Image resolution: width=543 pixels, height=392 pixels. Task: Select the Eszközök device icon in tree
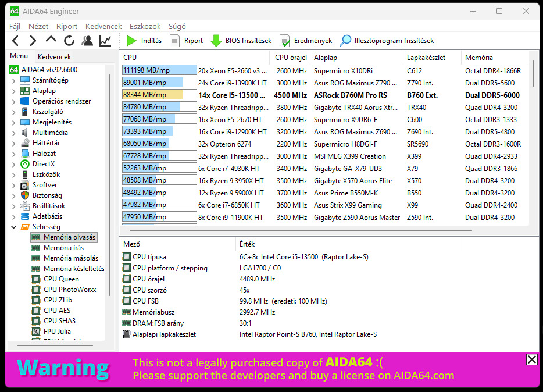[25, 174]
